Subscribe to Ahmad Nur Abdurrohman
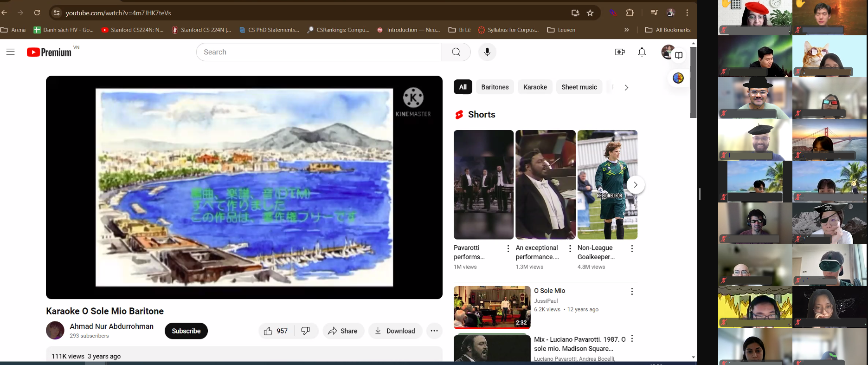868x365 pixels. coord(186,331)
